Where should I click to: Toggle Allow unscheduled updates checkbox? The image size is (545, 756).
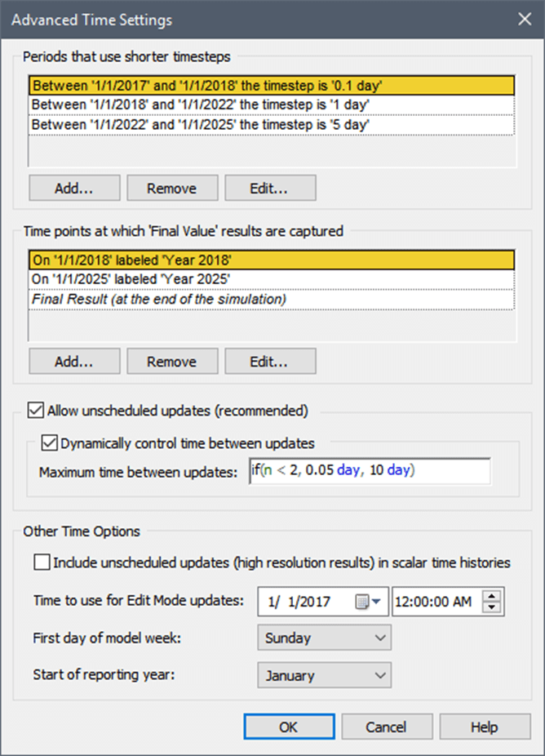(x=36, y=411)
